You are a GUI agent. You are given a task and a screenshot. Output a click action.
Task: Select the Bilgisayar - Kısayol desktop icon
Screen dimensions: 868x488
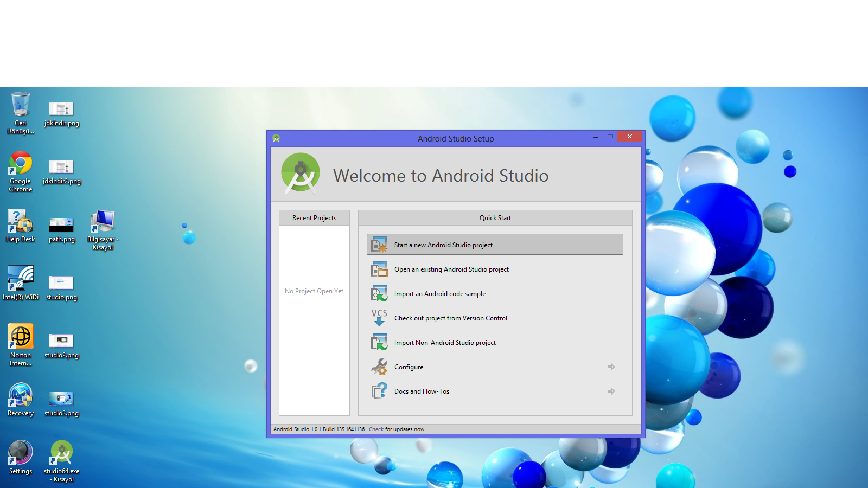click(x=103, y=230)
